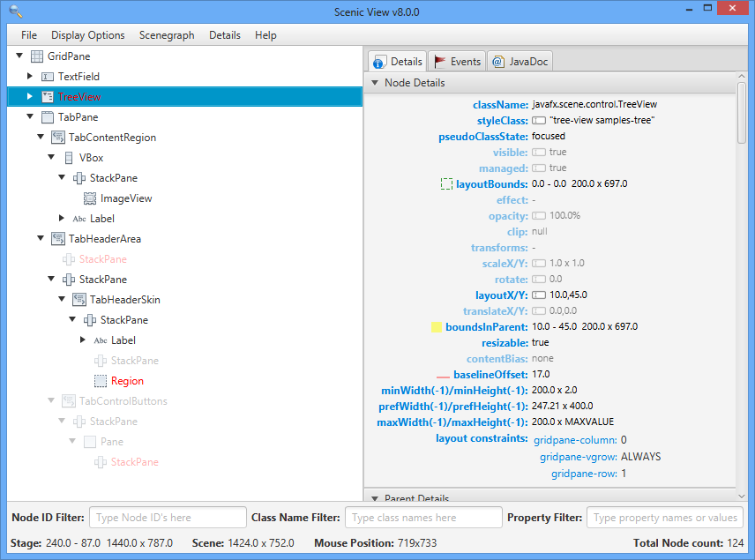Click the GridPane node icon

(x=37, y=56)
